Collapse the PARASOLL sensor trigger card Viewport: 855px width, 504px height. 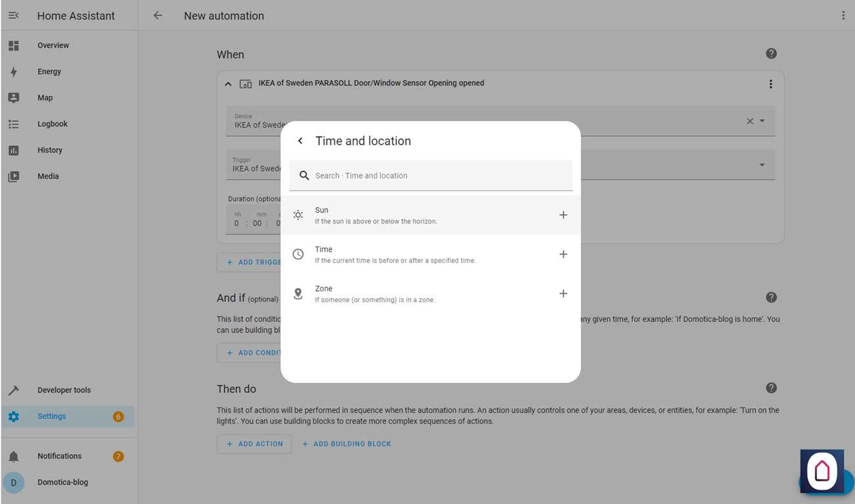coord(228,84)
